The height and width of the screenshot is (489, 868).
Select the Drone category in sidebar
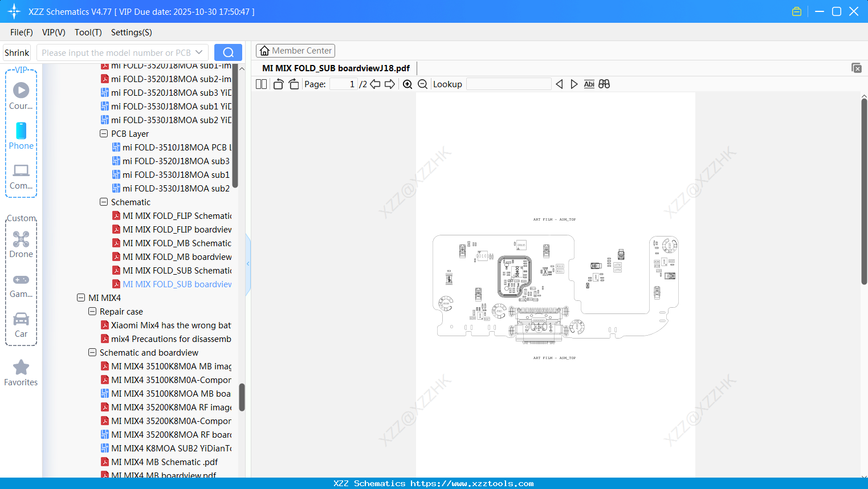pyautogui.click(x=21, y=244)
